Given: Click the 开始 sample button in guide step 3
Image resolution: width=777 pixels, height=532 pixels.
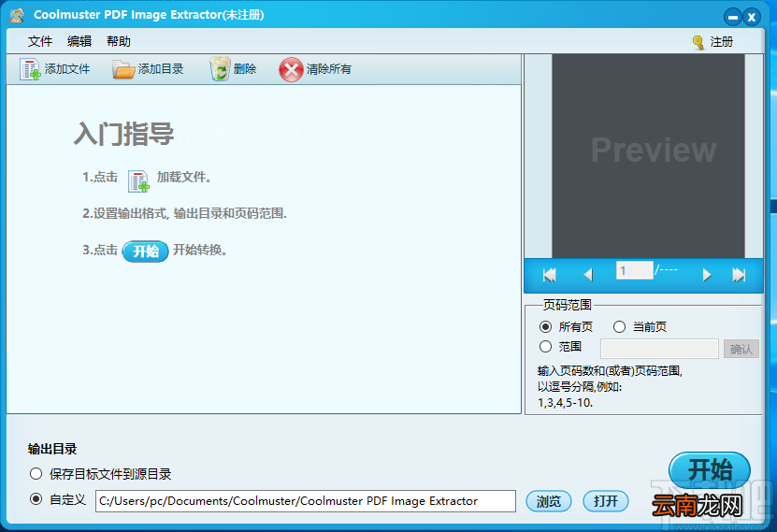Looking at the screenshot, I should pos(146,252).
